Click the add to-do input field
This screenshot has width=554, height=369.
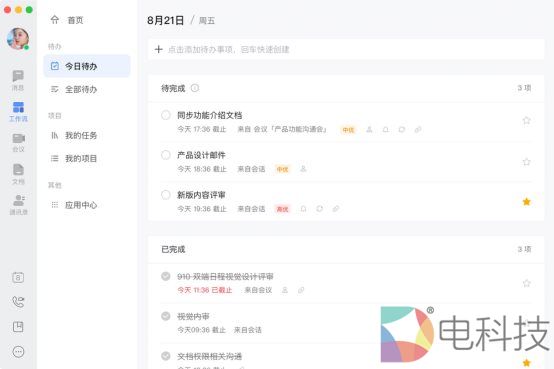click(346, 49)
